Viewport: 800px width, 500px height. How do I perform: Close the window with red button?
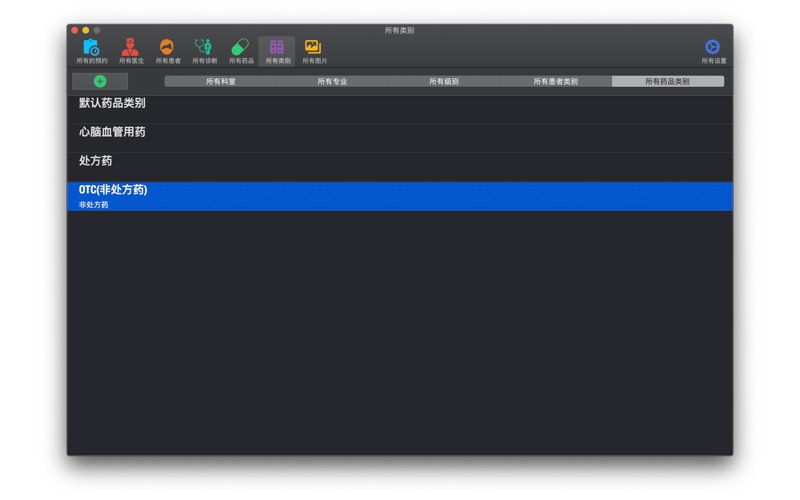coord(74,30)
